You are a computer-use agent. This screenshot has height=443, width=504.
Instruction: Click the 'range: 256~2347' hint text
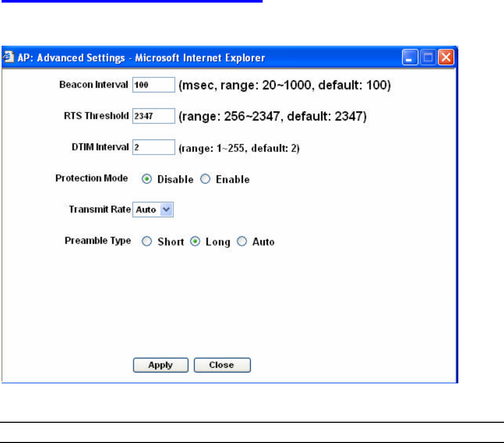coord(273,116)
